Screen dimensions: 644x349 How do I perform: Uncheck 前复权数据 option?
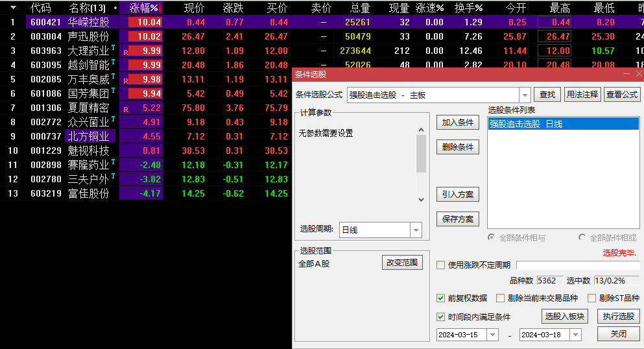441,298
